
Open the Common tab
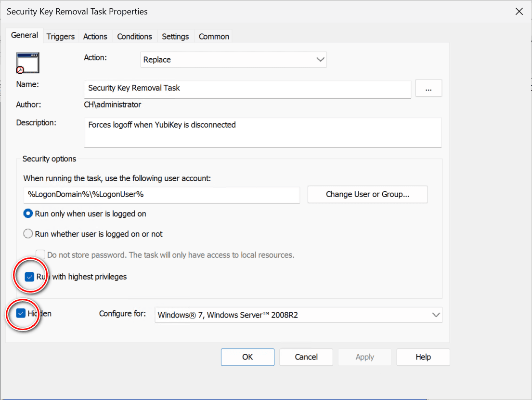213,36
